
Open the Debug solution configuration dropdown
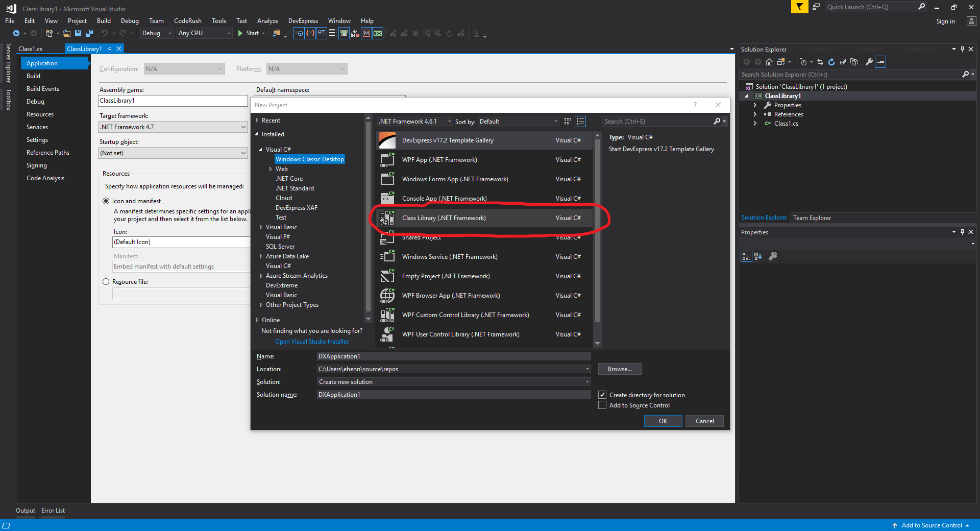(157, 33)
